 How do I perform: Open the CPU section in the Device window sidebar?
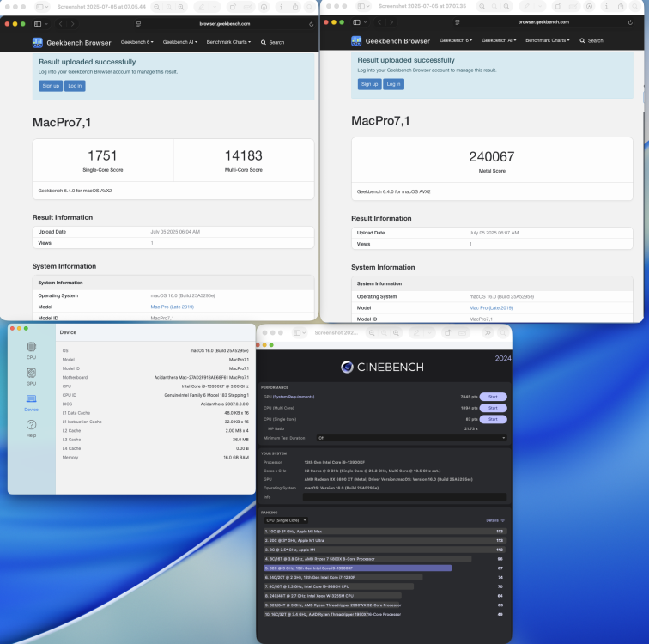(31, 347)
